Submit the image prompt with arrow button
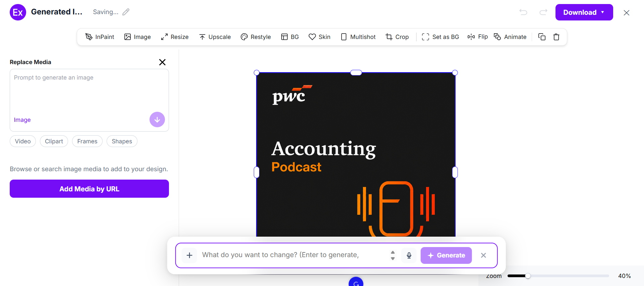 coord(157,120)
